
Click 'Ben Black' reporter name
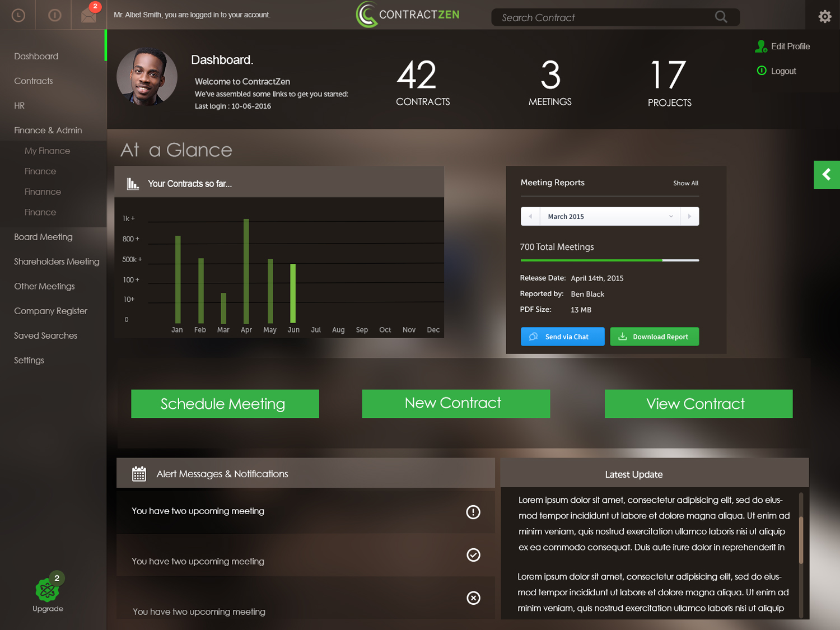587,294
